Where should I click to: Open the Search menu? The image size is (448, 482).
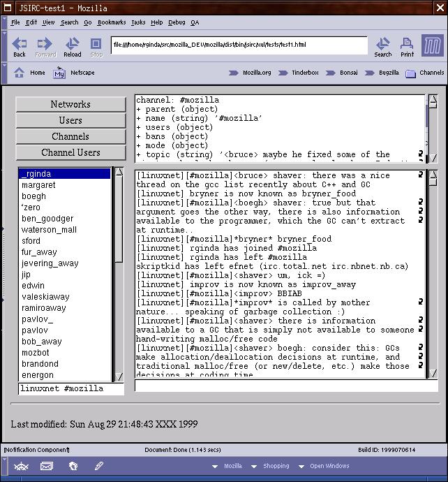pyautogui.click(x=69, y=22)
